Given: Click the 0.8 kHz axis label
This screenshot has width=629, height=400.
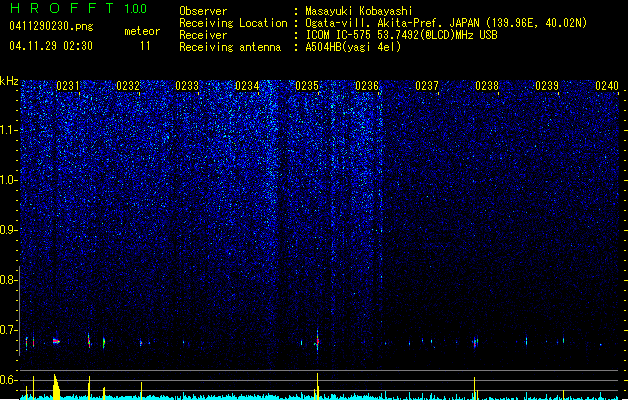Looking at the screenshot, I should click(x=8, y=280).
